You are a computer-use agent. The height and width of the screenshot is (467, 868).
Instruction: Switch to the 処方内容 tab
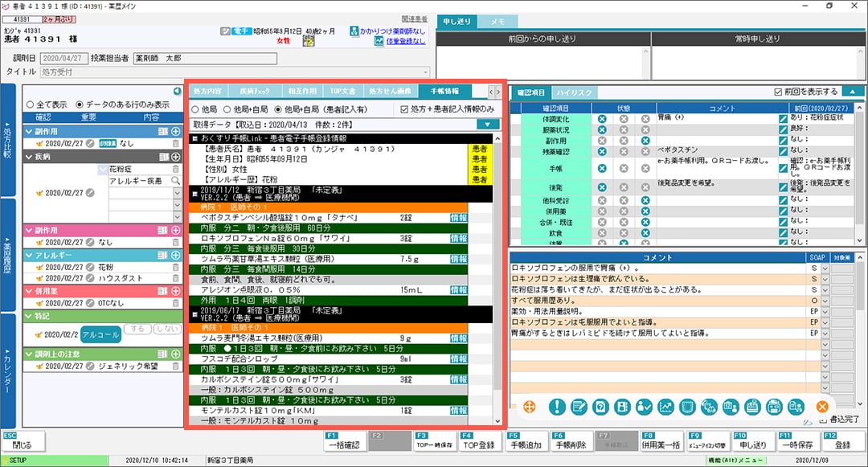[x=207, y=92]
